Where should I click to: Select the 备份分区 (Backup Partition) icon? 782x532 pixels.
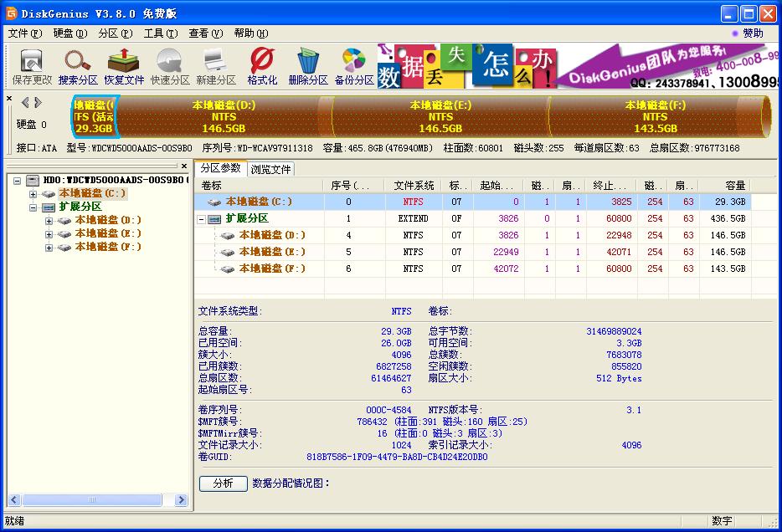[x=353, y=64]
